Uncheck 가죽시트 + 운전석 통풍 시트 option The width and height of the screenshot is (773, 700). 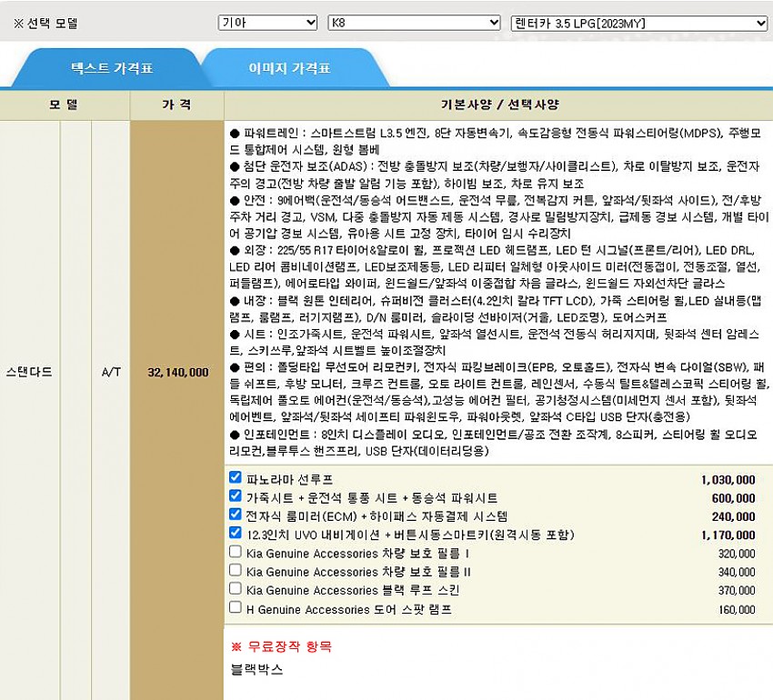point(236,496)
